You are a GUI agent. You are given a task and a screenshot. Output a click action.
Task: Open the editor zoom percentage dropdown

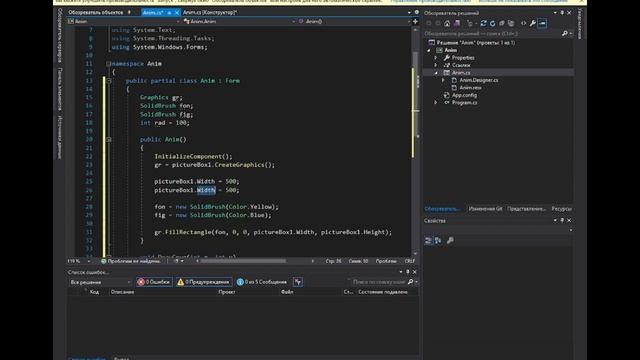(x=89, y=261)
